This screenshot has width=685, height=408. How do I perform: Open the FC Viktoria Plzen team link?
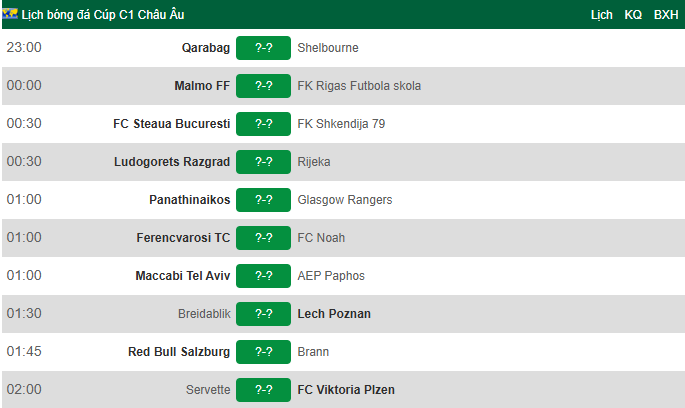[x=346, y=390]
